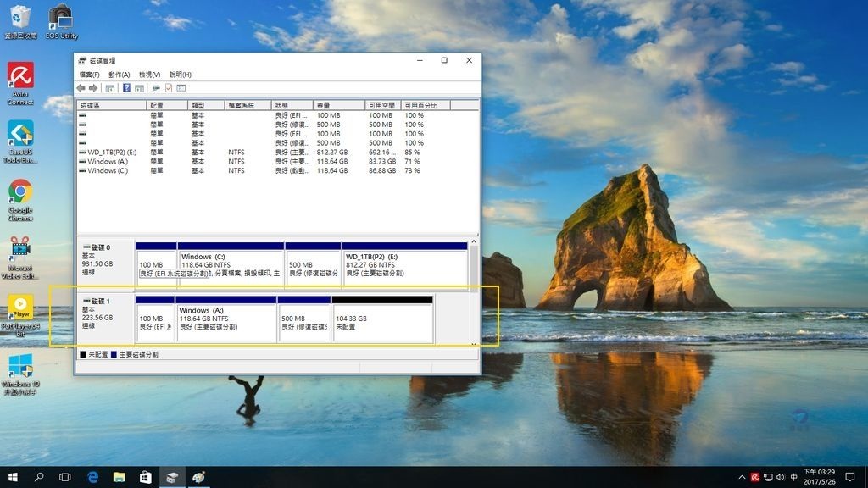Select the Windows (A:) partition on Disk 1
Image resolution: width=868 pixels, height=488 pixels.
[x=225, y=323]
